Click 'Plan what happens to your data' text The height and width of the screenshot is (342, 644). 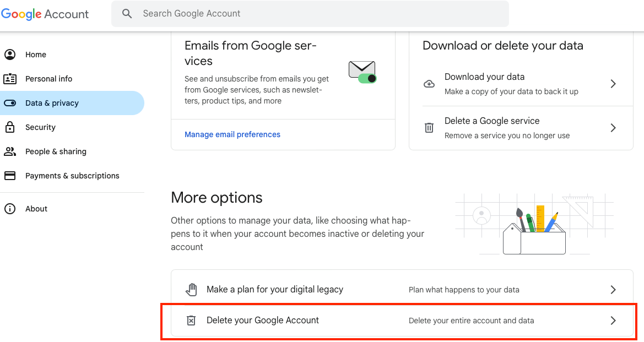[x=464, y=290]
